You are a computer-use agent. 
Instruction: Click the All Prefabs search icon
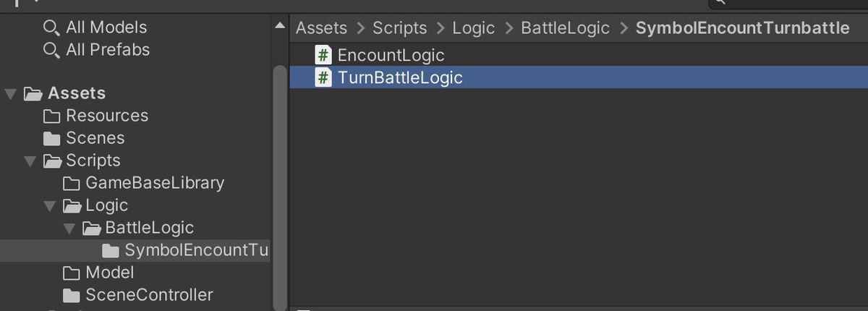51,51
